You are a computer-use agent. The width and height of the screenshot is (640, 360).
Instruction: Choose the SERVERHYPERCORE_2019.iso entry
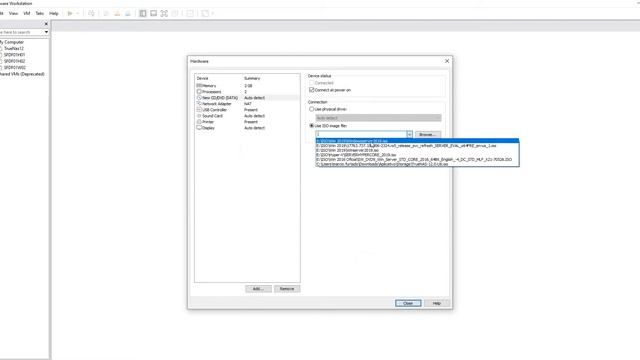tap(417, 155)
